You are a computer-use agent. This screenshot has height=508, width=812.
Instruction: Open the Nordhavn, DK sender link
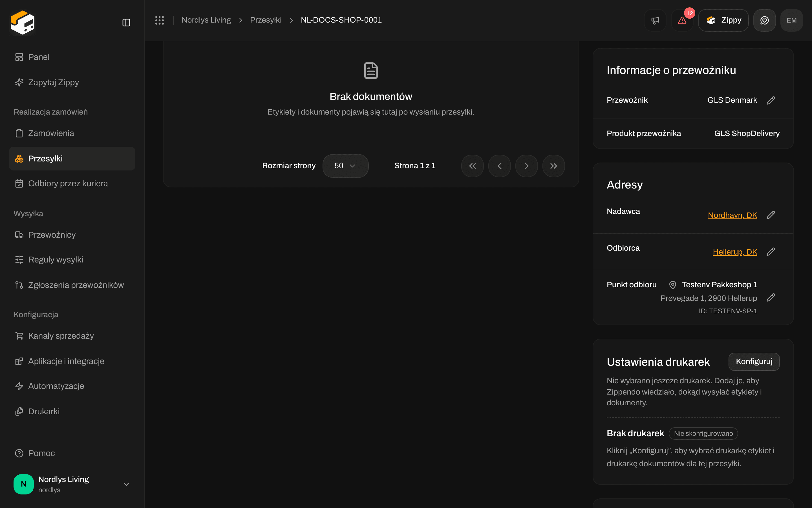(x=732, y=215)
